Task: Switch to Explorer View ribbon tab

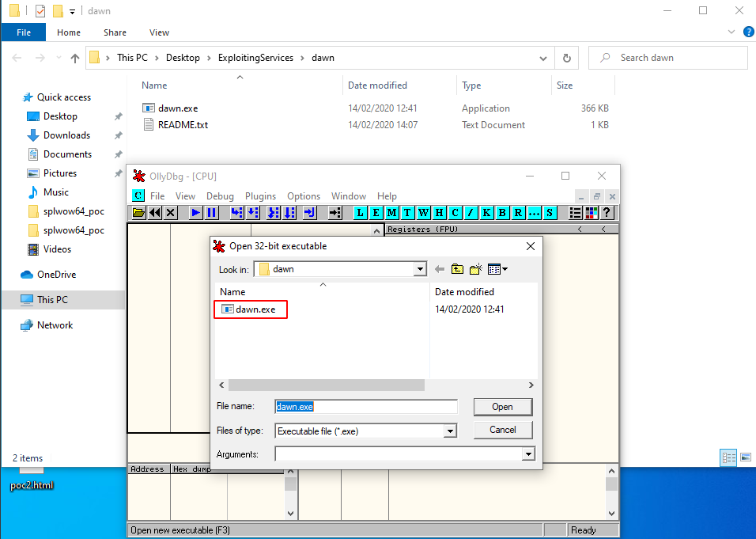Action: (x=159, y=32)
